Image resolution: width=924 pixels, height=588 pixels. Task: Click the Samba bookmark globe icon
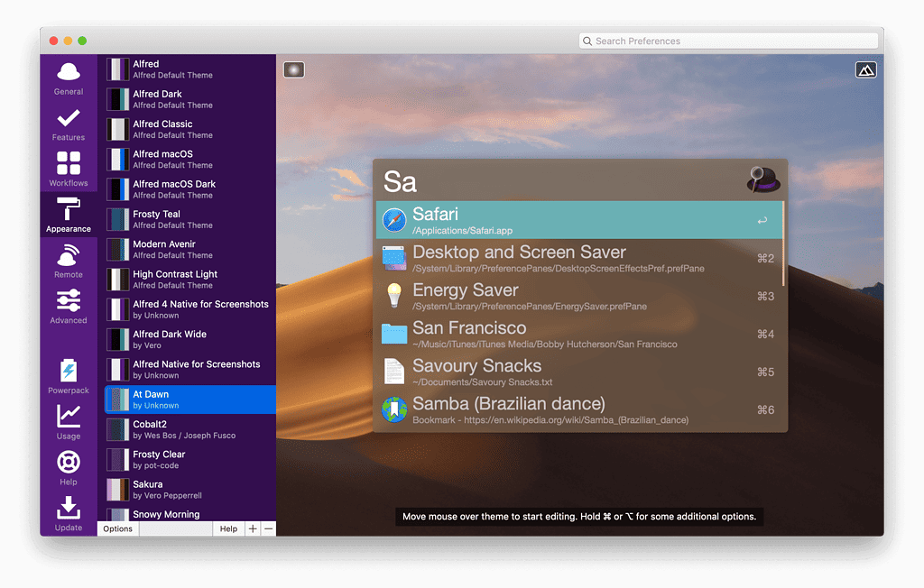click(x=394, y=409)
